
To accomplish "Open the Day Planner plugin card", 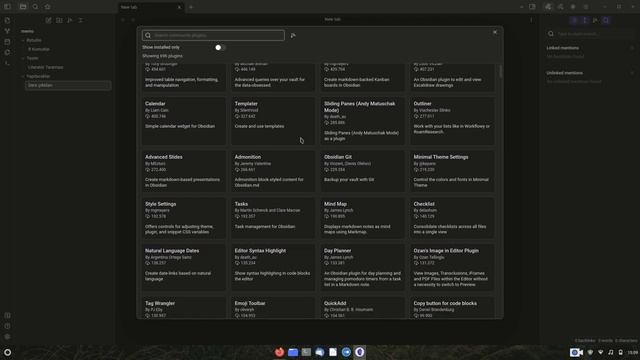I will [x=362, y=268].
